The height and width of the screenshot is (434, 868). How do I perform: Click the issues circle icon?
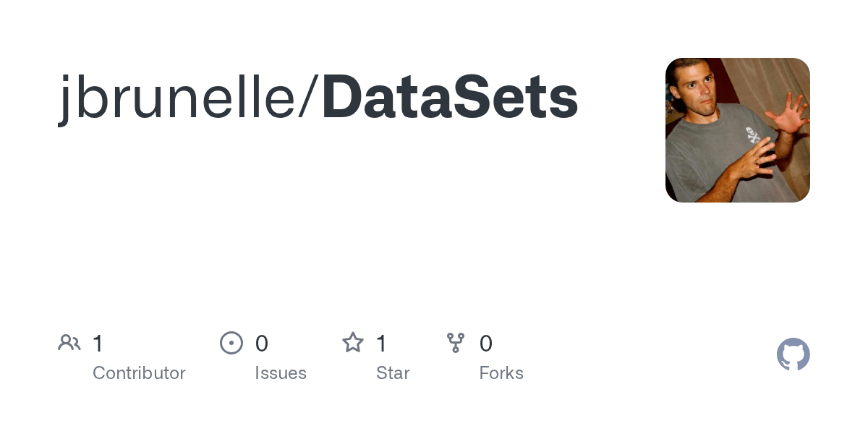click(231, 343)
